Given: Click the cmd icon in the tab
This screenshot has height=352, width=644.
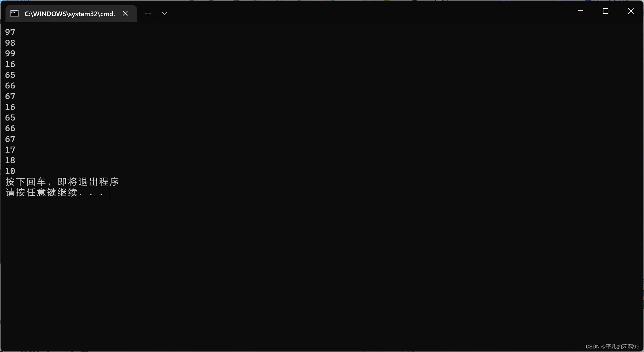Looking at the screenshot, I should coord(15,13).
